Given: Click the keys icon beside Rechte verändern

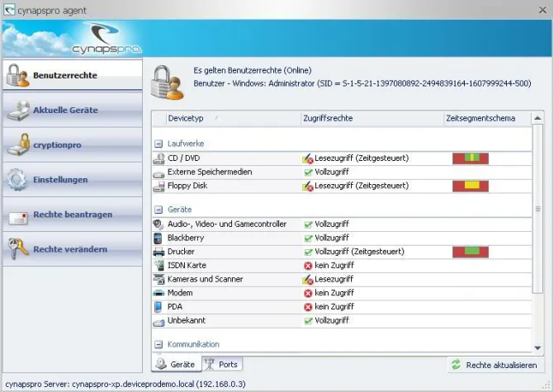Looking at the screenshot, I should 18,248.
